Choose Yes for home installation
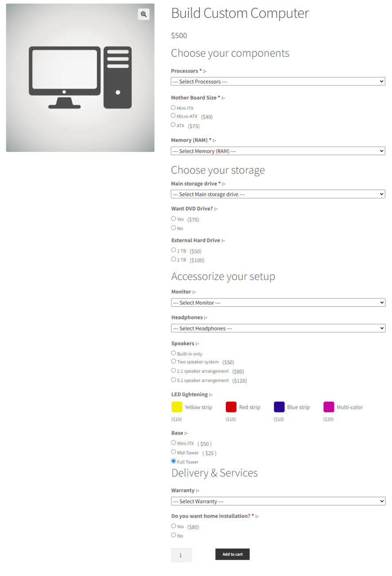Image resolution: width=392 pixels, height=576 pixels. 173,525
